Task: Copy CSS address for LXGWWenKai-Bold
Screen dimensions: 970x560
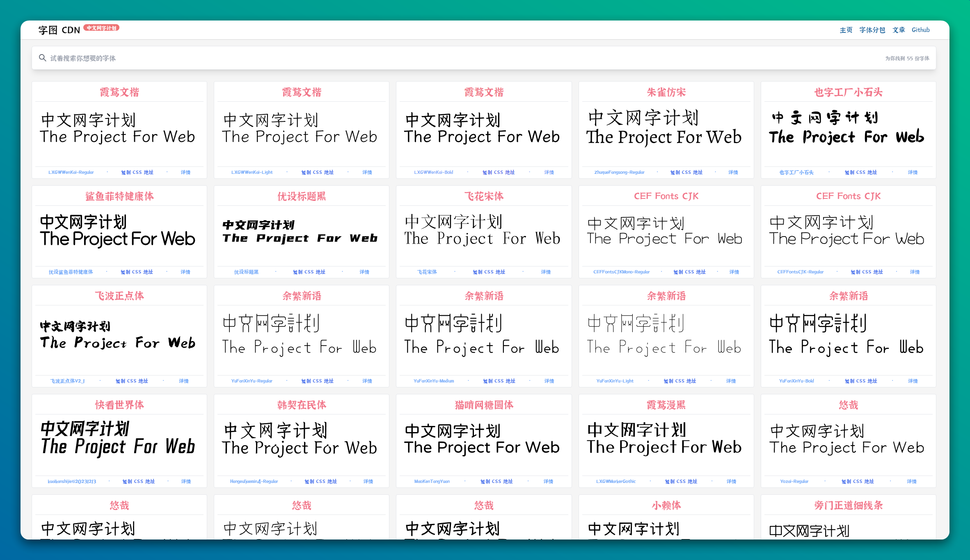Action: click(499, 172)
